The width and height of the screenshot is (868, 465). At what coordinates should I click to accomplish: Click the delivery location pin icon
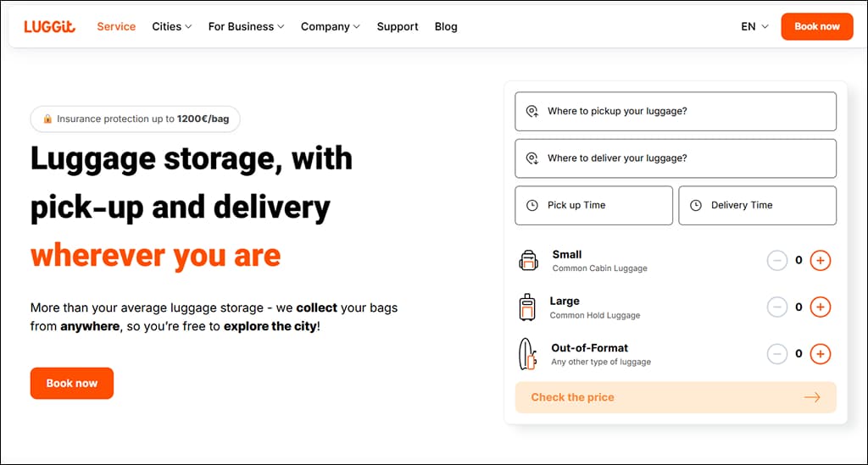[x=532, y=158]
